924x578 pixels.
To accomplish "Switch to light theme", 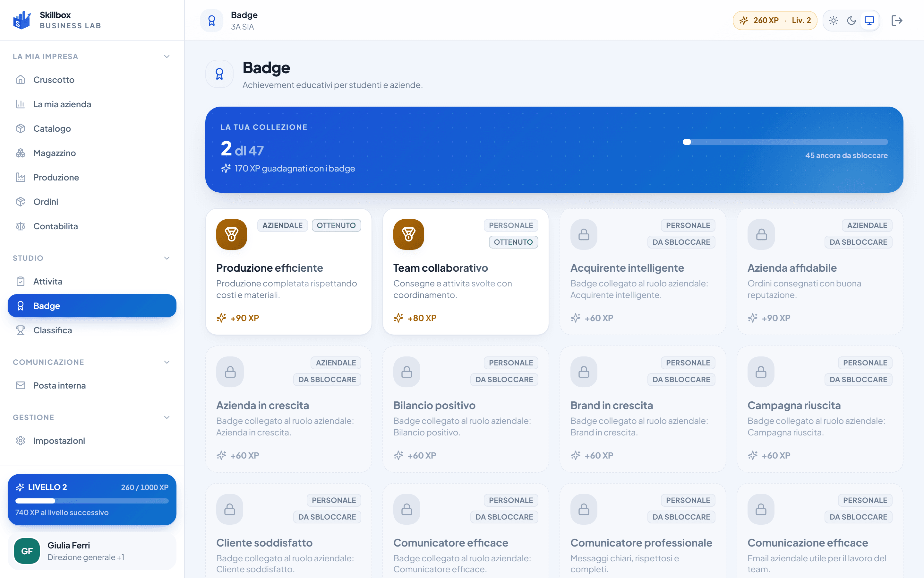I will pos(834,21).
